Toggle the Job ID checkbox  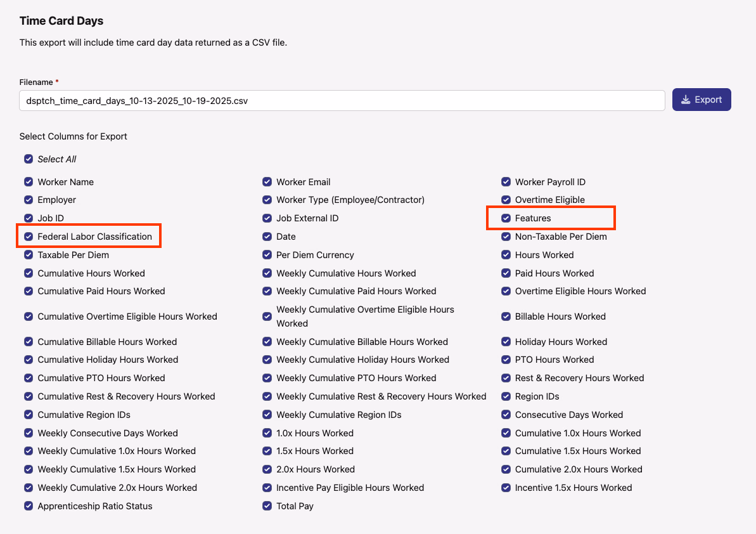click(x=29, y=218)
